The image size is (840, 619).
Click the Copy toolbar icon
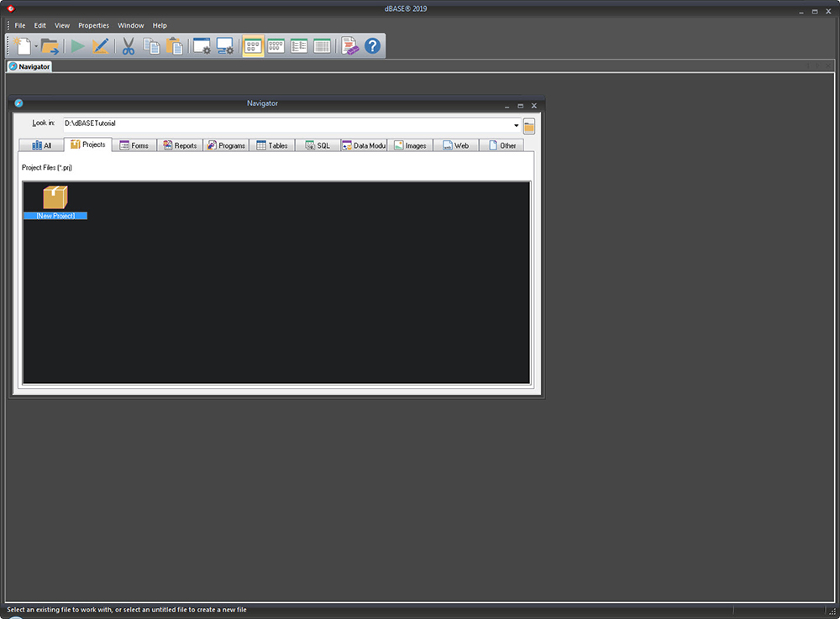pos(151,46)
